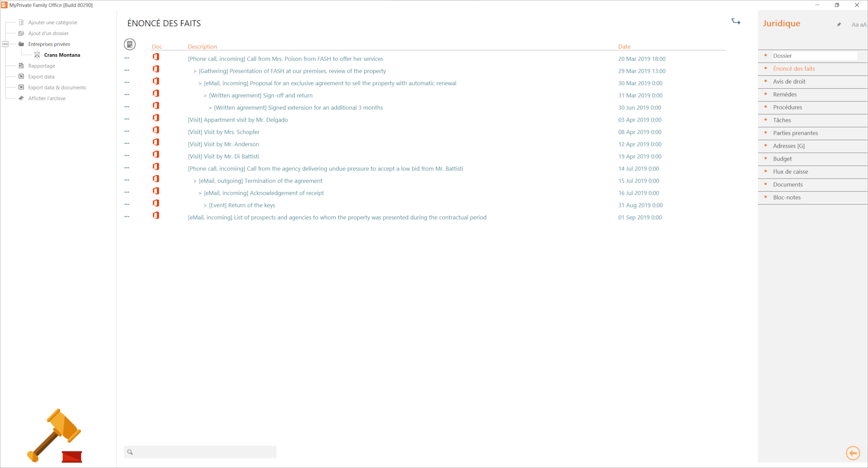
Task: Collapse the Entreprises privées tree node
Action: [5, 44]
